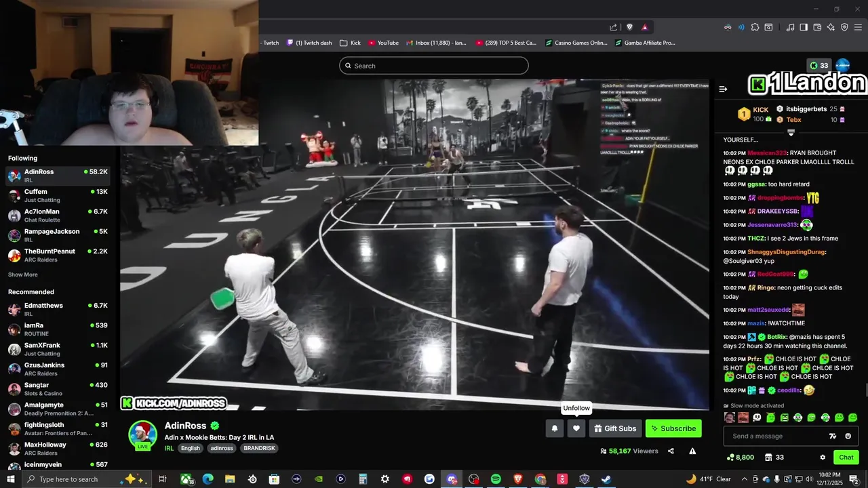Image resolution: width=868 pixels, height=488 pixels.
Task: Click the heart Unfollow button
Action: [x=576, y=428]
